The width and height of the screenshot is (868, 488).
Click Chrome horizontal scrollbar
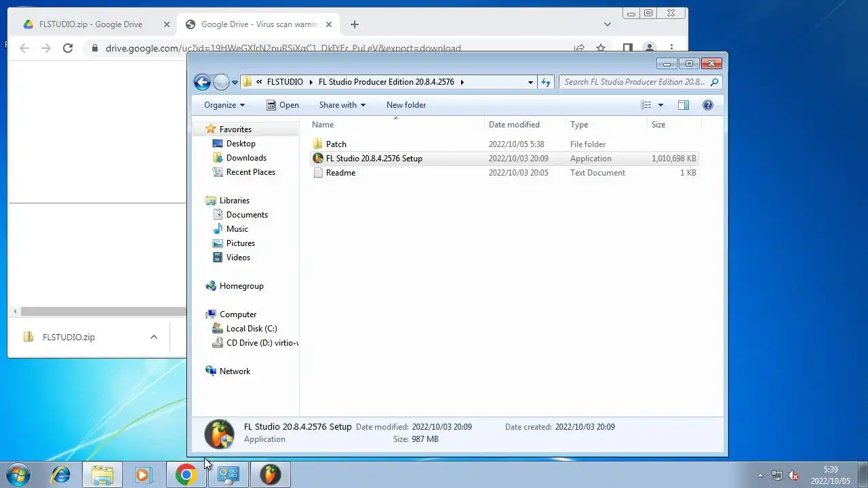point(103,312)
